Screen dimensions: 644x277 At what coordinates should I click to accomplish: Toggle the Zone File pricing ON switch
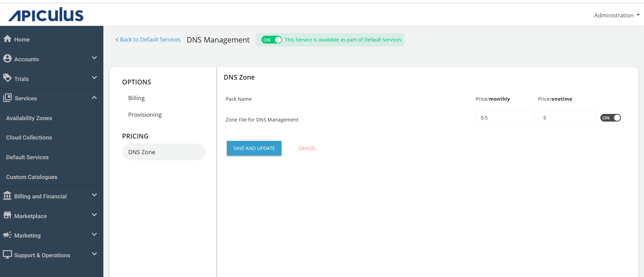point(611,118)
